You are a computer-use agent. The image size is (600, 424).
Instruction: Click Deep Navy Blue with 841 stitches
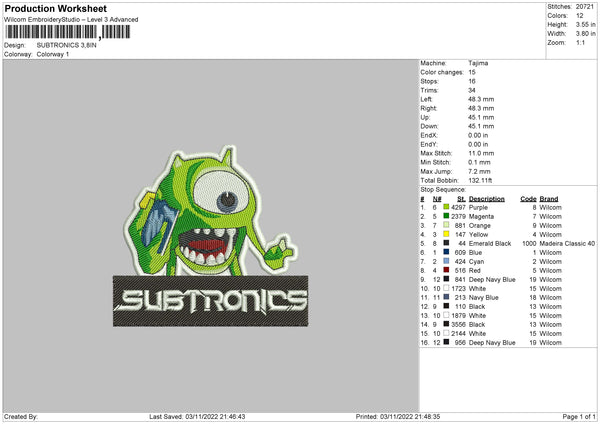pyautogui.click(x=492, y=279)
